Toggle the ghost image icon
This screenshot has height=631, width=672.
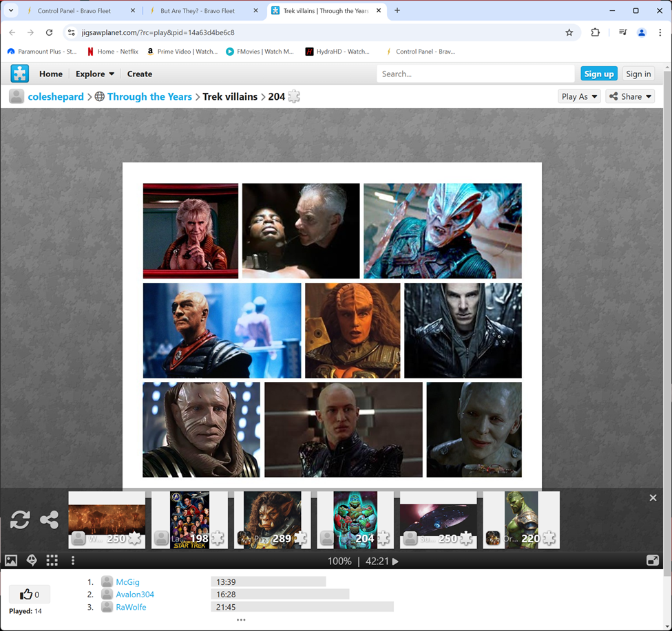pos(32,560)
